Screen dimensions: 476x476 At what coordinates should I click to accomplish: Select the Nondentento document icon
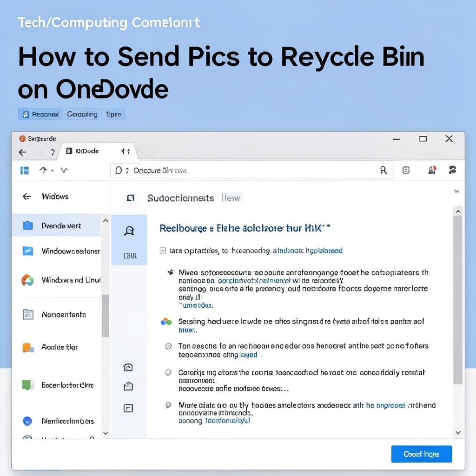click(x=28, y=314)
